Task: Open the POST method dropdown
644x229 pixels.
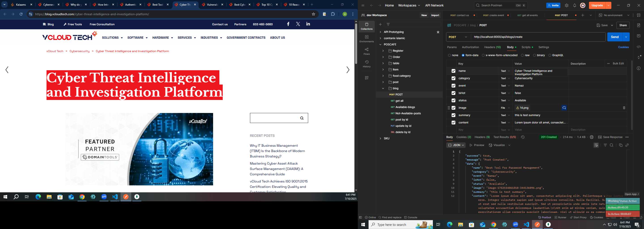Action: [x=458, y=37]
